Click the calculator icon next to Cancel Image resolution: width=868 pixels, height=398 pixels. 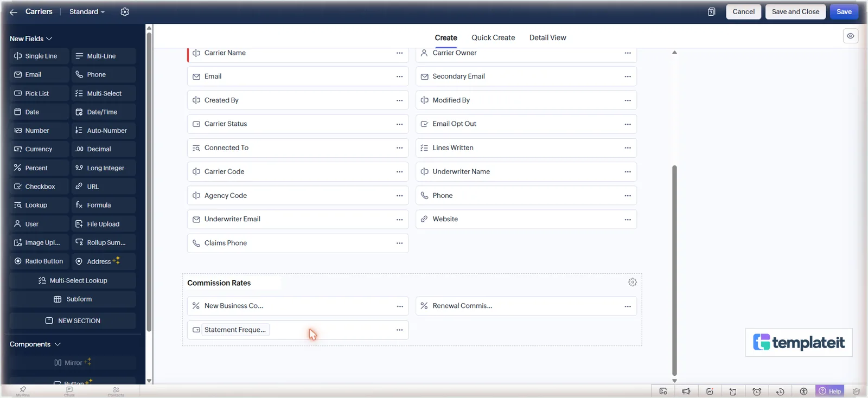[711, 12]
